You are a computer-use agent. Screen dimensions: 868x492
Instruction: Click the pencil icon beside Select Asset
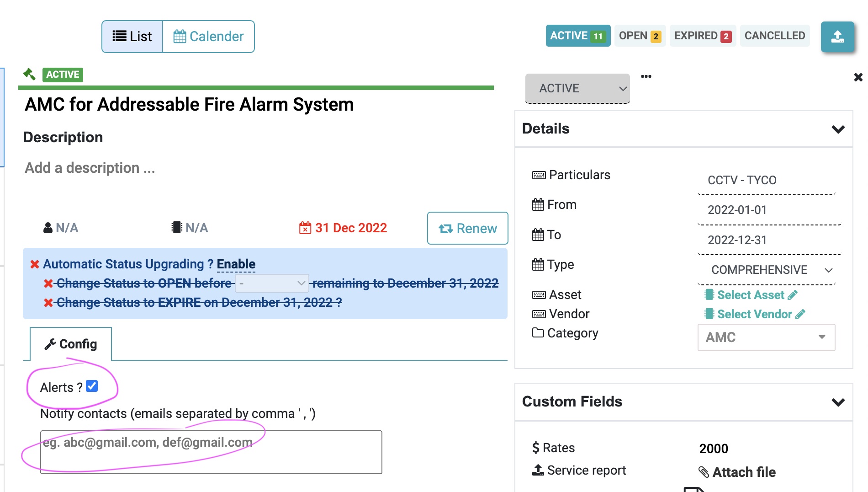(793, 295)
